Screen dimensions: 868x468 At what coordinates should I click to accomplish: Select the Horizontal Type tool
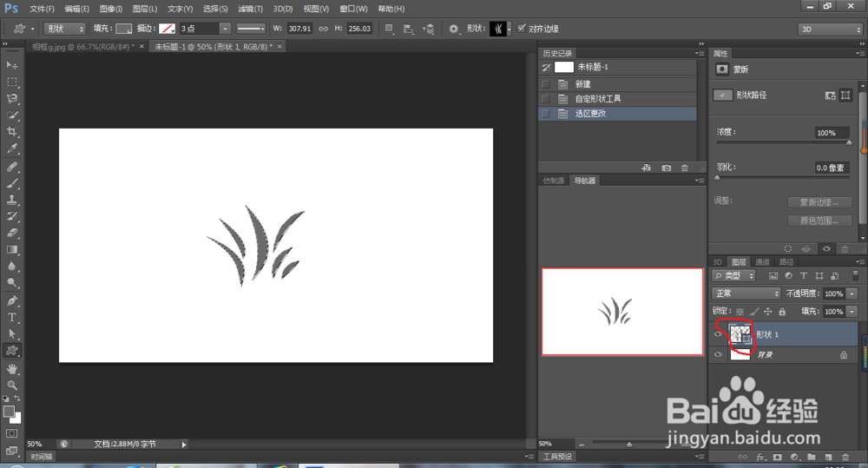(x=11, y=317)
